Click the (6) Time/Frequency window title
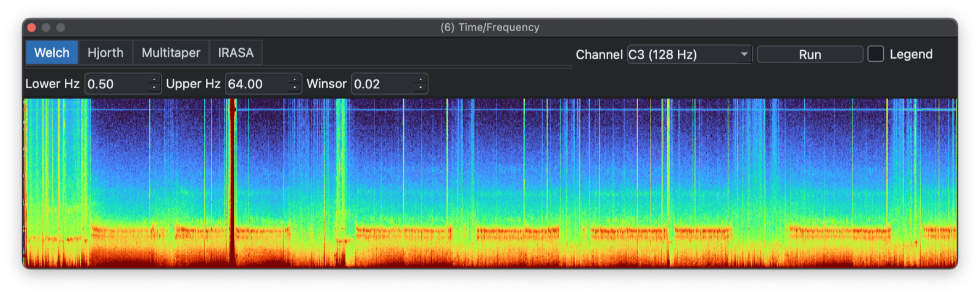This screenshot has height=295, width=980. (x=490, y=28)
